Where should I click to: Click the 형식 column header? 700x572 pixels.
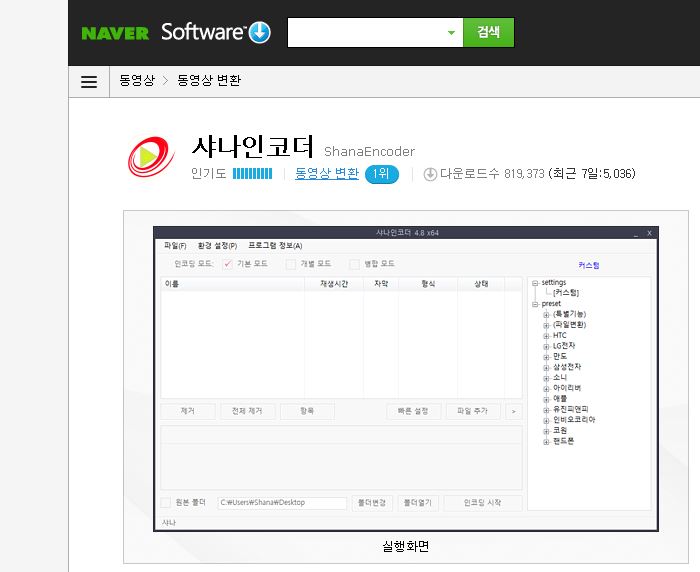point(428,284)
